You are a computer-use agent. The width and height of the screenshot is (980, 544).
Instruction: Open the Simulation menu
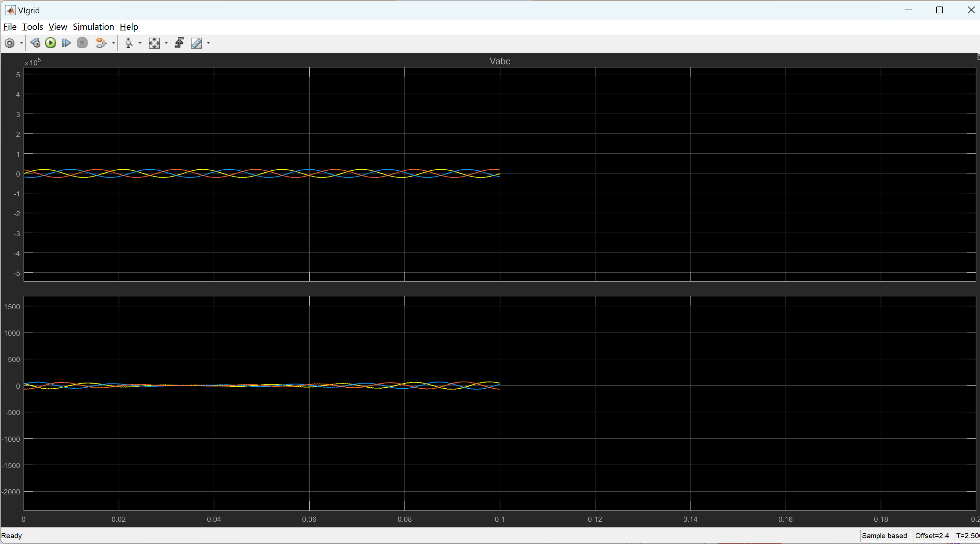pos(93,27)
